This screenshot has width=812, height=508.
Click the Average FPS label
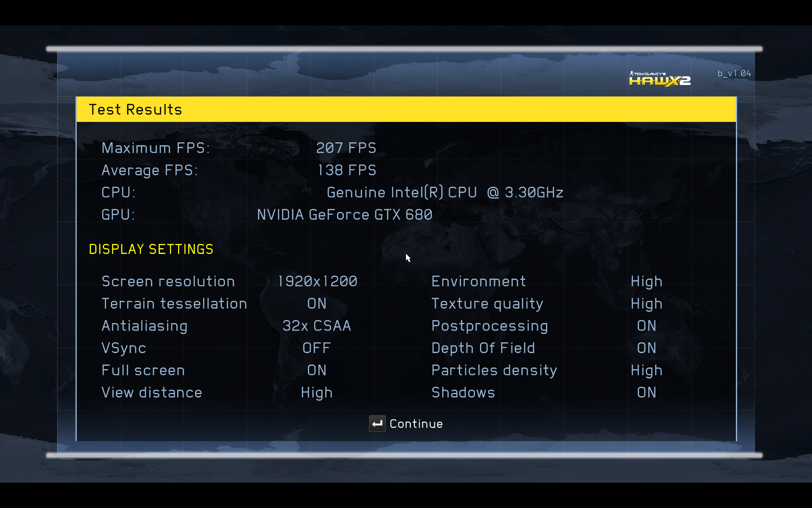[x=150, y=170]
